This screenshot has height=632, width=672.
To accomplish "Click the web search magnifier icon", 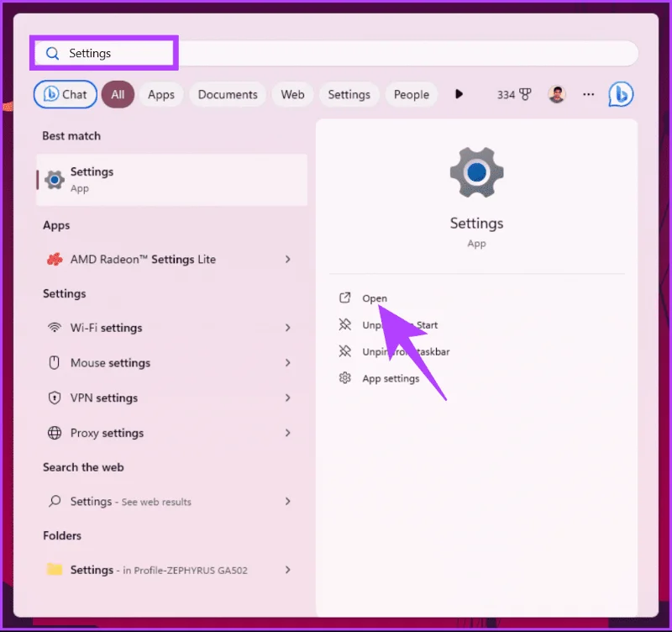I will 55,501.
